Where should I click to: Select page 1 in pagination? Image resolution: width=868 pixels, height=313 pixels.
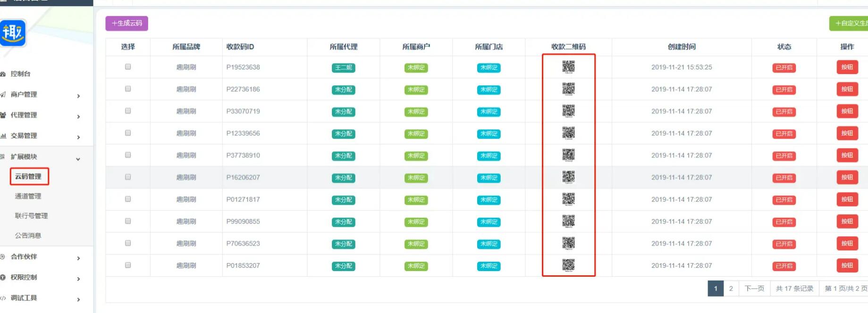coord(716,288)
